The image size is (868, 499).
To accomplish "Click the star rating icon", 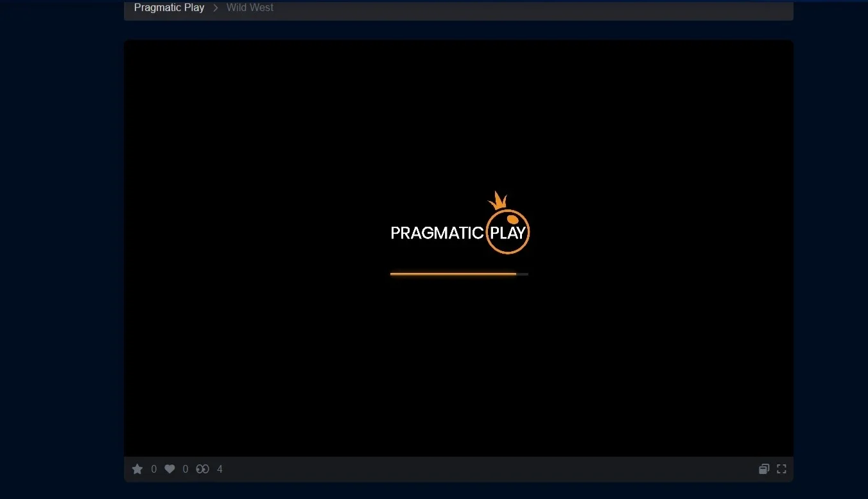I will (137, 469).
